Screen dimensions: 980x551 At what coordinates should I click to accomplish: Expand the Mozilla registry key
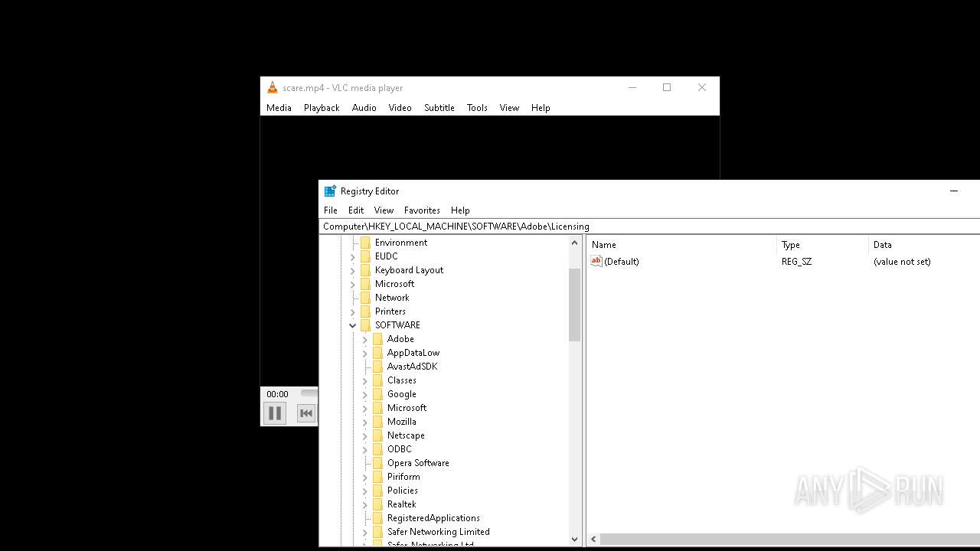point(365,422)
